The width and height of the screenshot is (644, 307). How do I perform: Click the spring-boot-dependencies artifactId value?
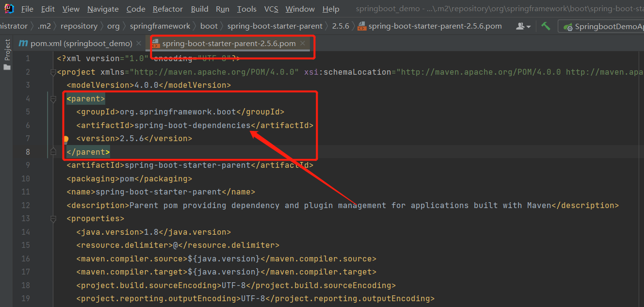192,126
